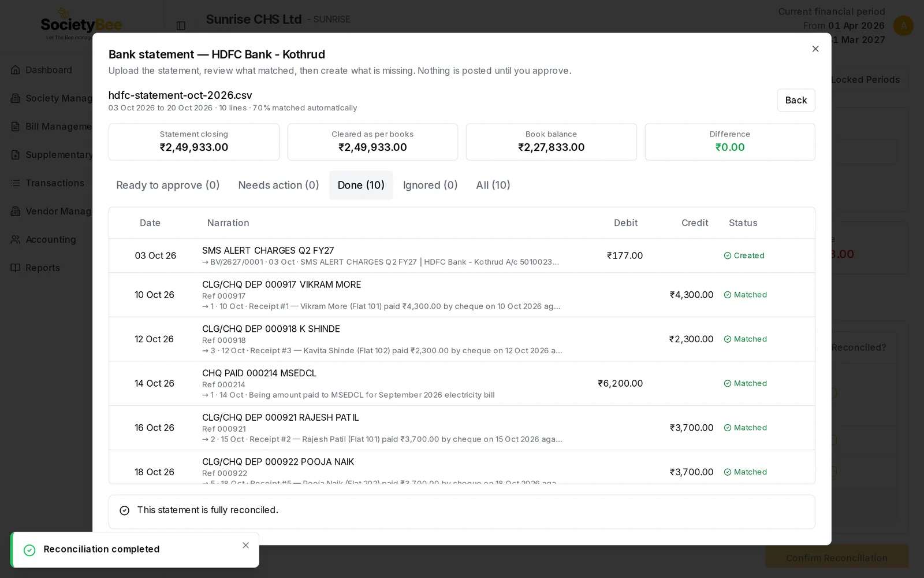
Task: Click the Supplementary bill icon in sidebar
Action: coord(16,155)
